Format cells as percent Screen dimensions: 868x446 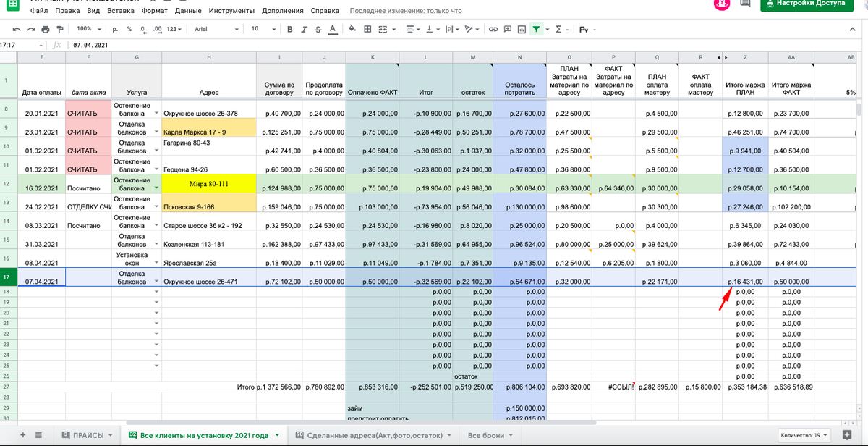[129, 29]
